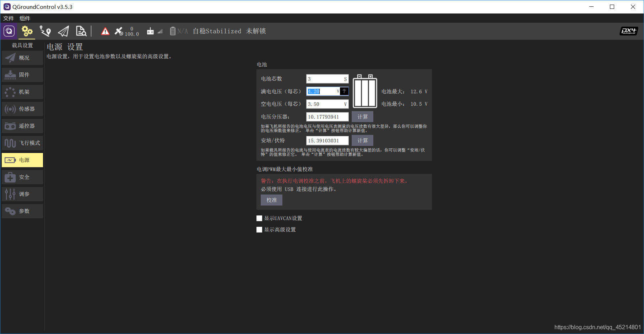Minimize the QGroundControl window

coord(591,7)
